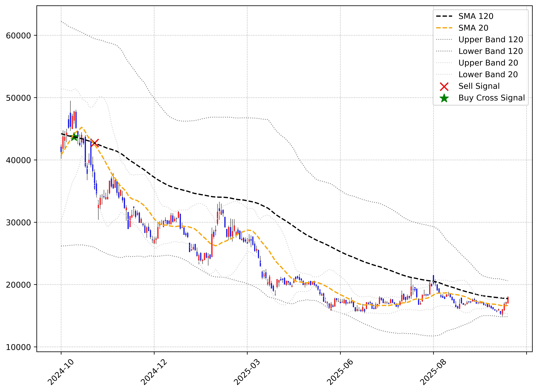Click the Sell Signal legend text

click(479, 86)
